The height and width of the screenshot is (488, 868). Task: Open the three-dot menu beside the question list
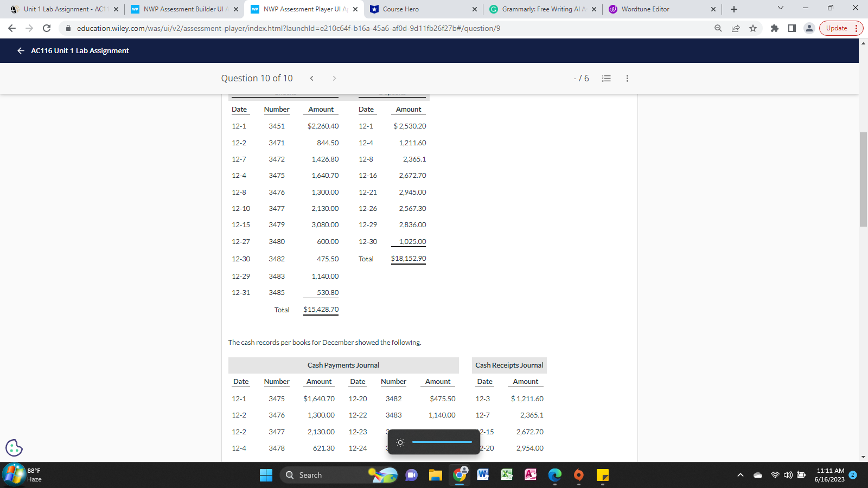point(627,78)
